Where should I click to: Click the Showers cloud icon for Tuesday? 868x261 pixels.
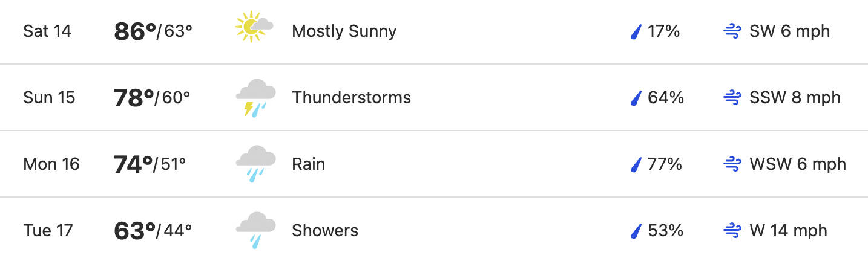pos(255,231)
